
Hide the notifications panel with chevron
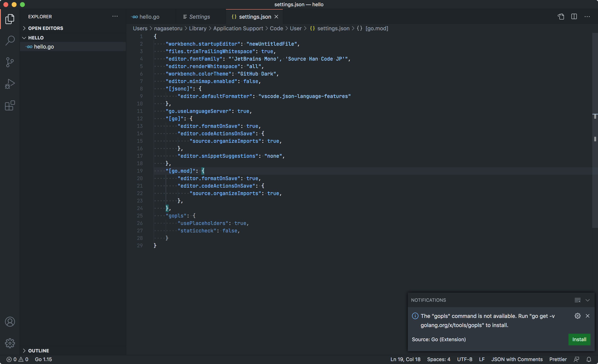[588, 300]
